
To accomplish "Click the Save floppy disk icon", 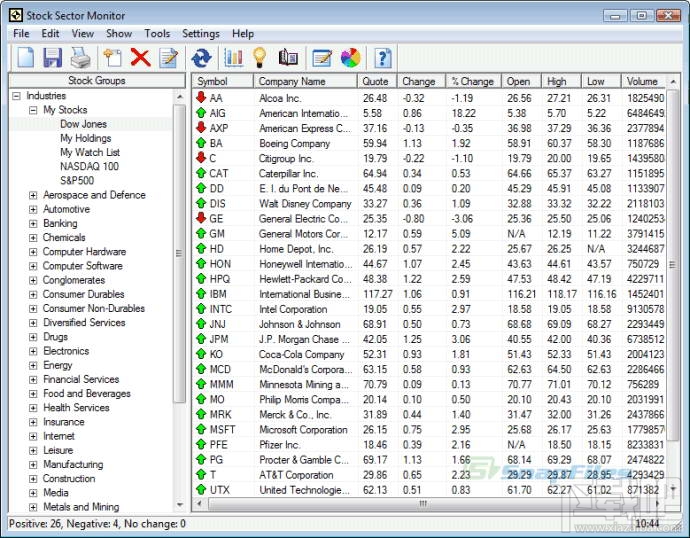I will pos(52,58).
